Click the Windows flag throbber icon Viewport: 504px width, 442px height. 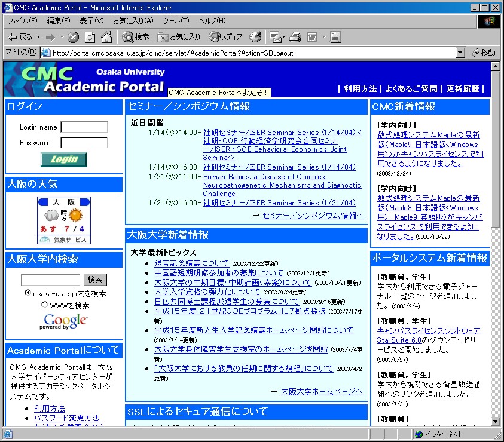tap(489, 22)
